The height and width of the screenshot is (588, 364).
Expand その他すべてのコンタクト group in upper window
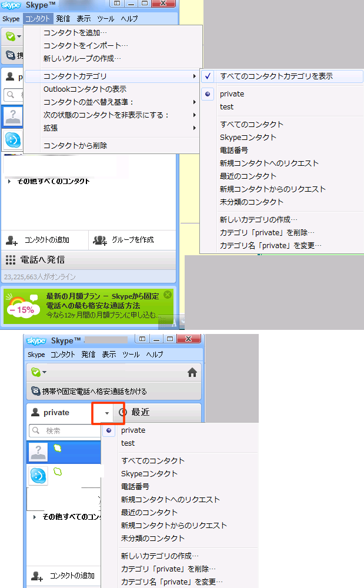(9, 181)
